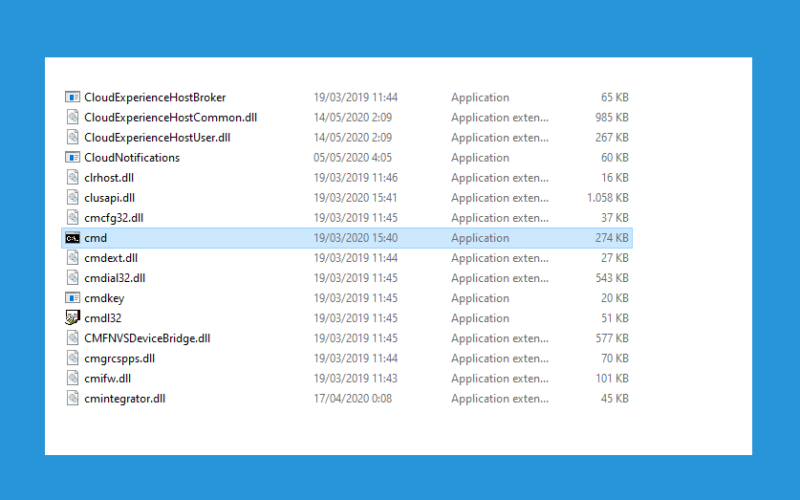Click the 17/04/2020 0:08 date of cmintegrator.dll
The image size is (800, 500).
[353, 398]
